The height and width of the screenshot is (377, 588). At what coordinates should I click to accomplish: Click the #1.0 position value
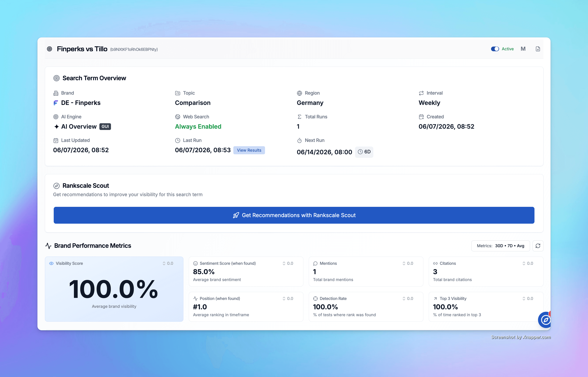click(200, 307)
